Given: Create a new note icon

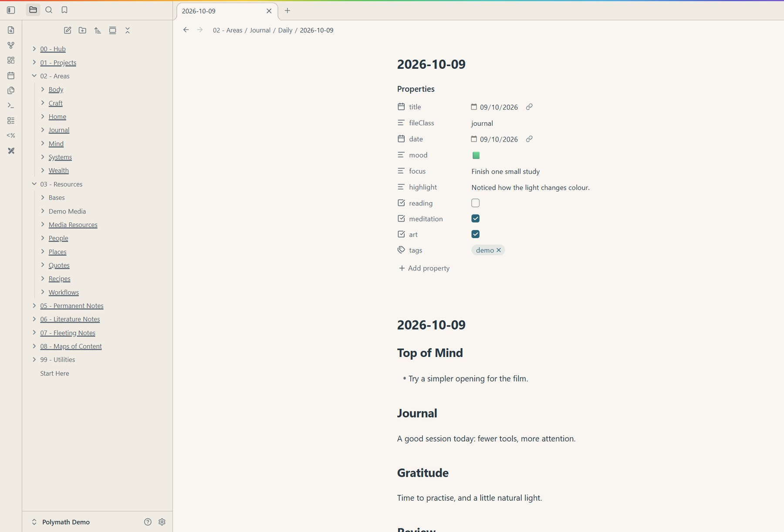Looking at the screenshot, I should (x=68, y=30).
